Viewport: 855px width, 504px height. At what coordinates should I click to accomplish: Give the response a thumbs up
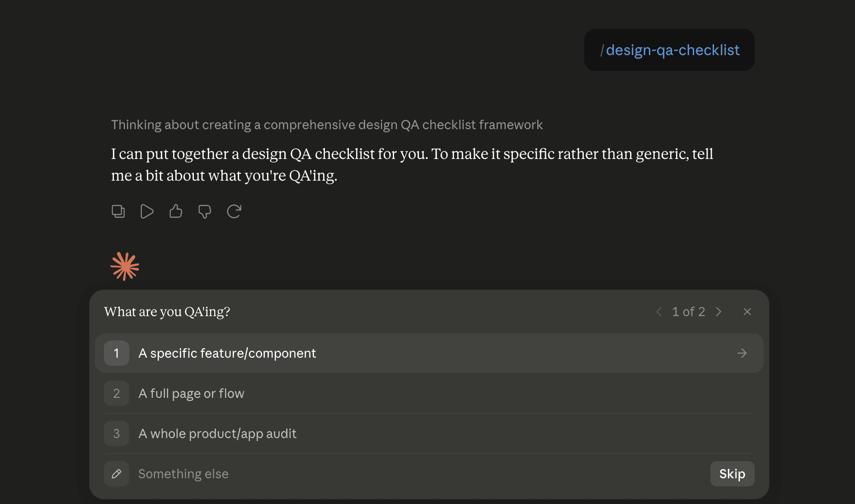click(x=176, y=211)
